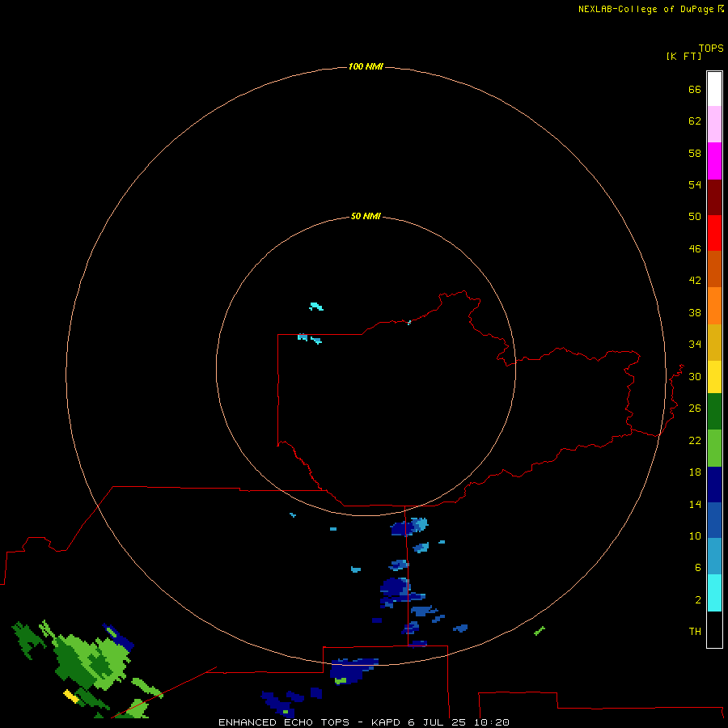The image size is (728, 728).
Task: Click the 100 NMI range ring label
Action: 366,67
